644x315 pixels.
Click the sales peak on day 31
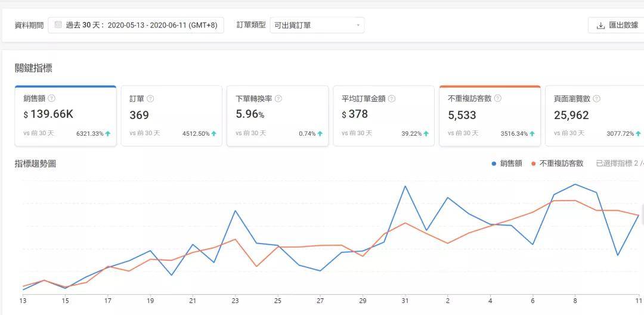click(405, 186)
